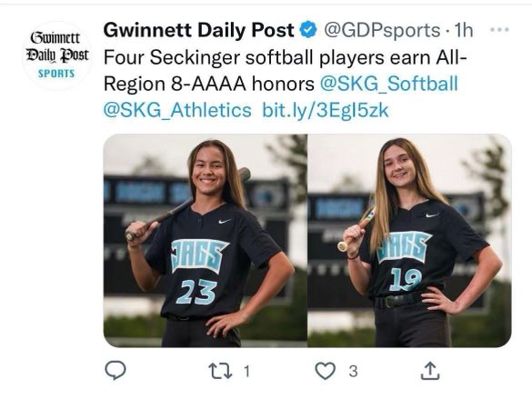Open the three-dot more options menu
The height and width of the screenshot is (409, 532).
(499, 30)
